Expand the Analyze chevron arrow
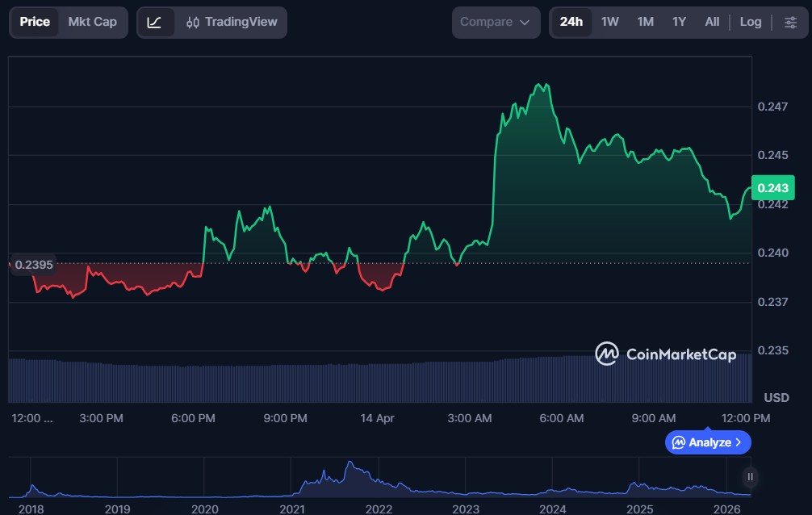The height and width of the screenshot is (515, 812). click(x=739, y=442)
